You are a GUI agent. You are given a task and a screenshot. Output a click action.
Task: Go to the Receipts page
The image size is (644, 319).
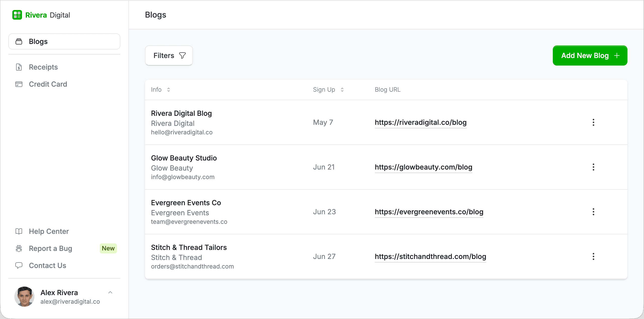coord(43,67)
